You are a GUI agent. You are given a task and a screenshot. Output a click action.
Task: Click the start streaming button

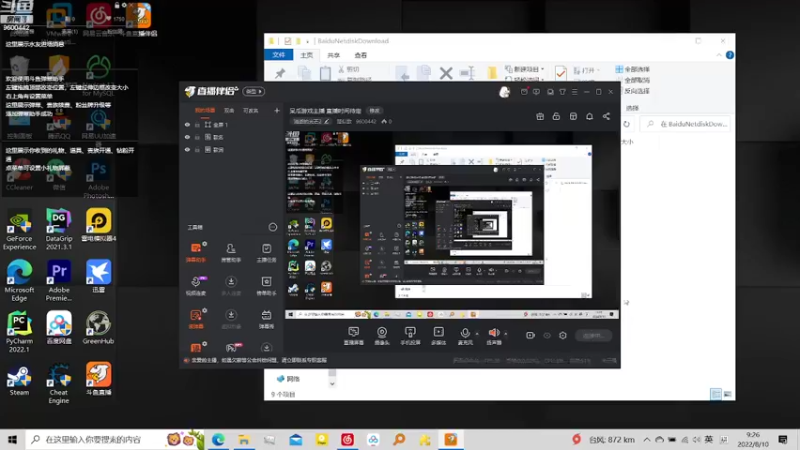[x=593, y=335]
